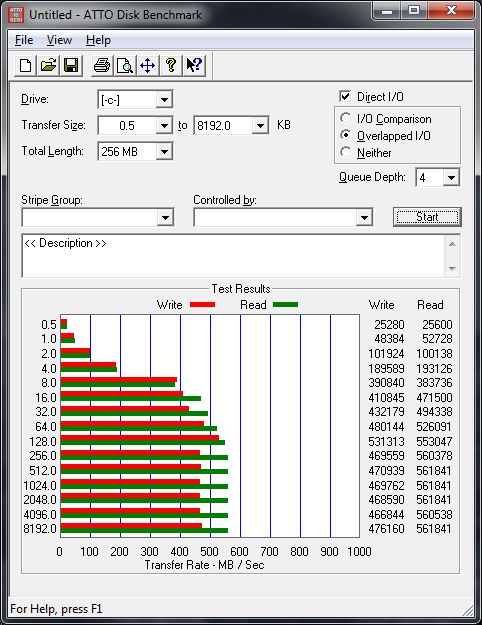Image resolution: width=482 pixels, height=625 pixels.
Task: Save results using the floppy disk icon
Action: click(x=71, y=65)
